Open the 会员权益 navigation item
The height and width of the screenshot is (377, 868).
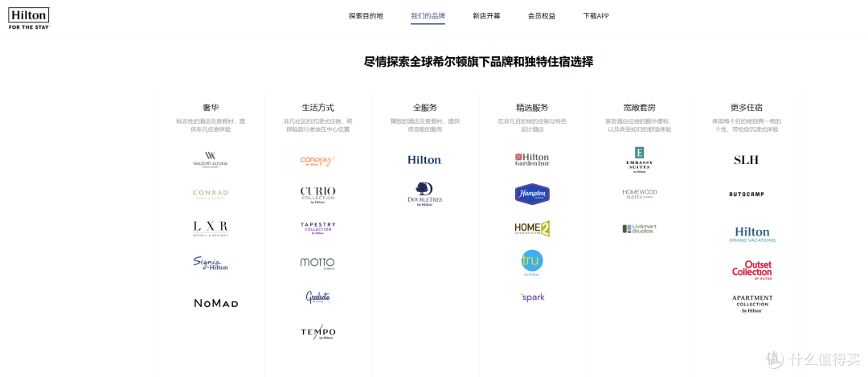click(x=542, y=16)
